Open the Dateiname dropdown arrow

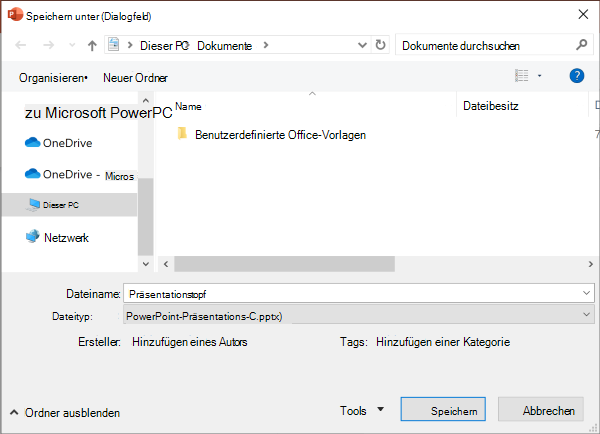pos(586,294)
